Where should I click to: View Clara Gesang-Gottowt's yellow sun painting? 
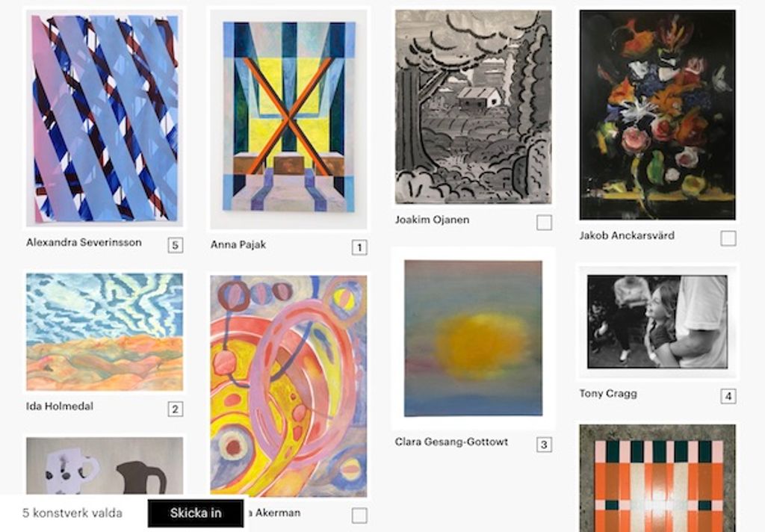point(473,338)
